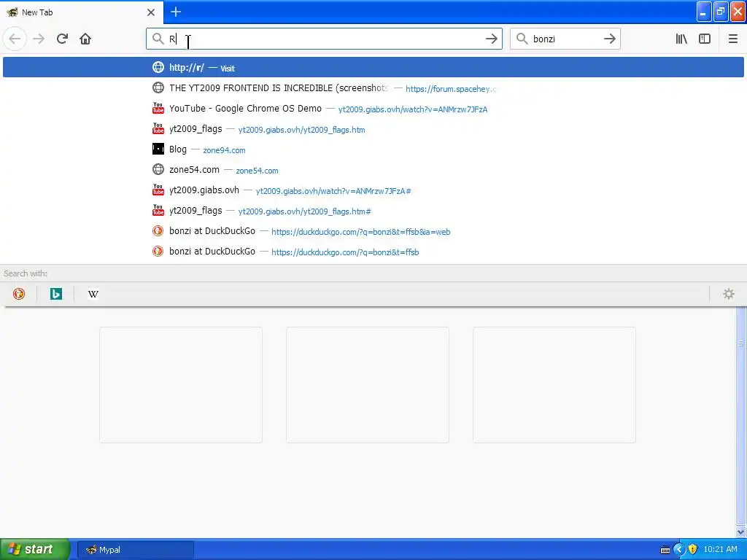747x560 pixels.
Task: Open the Library icon
Action: tap(681, 39)
